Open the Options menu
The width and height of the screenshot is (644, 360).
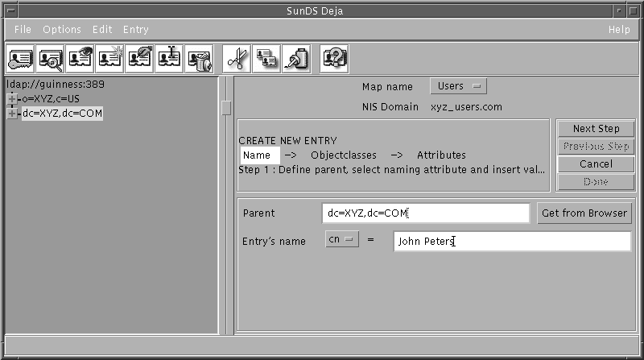point(62,30)
